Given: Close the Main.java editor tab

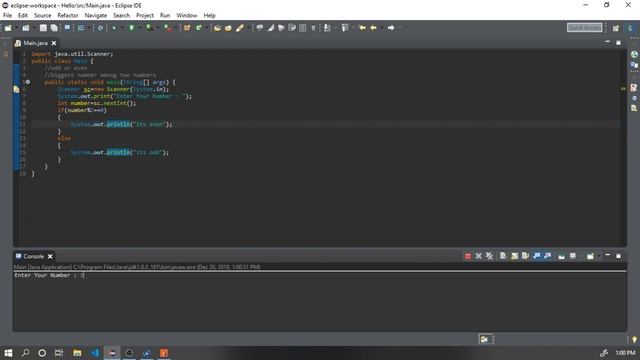Looking at the screenshot, I should click(x=54, y=43).
